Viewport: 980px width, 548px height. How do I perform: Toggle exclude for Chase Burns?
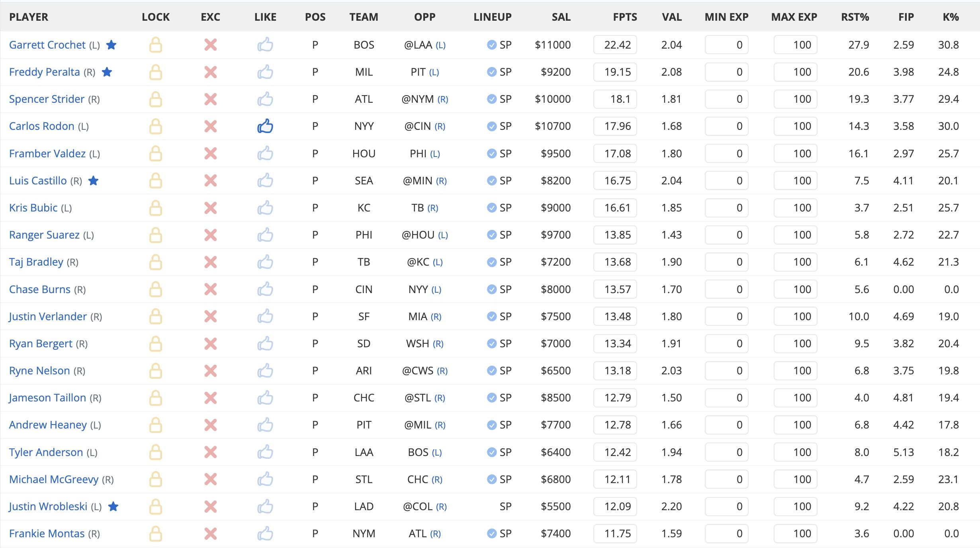(x=211, y=290)
